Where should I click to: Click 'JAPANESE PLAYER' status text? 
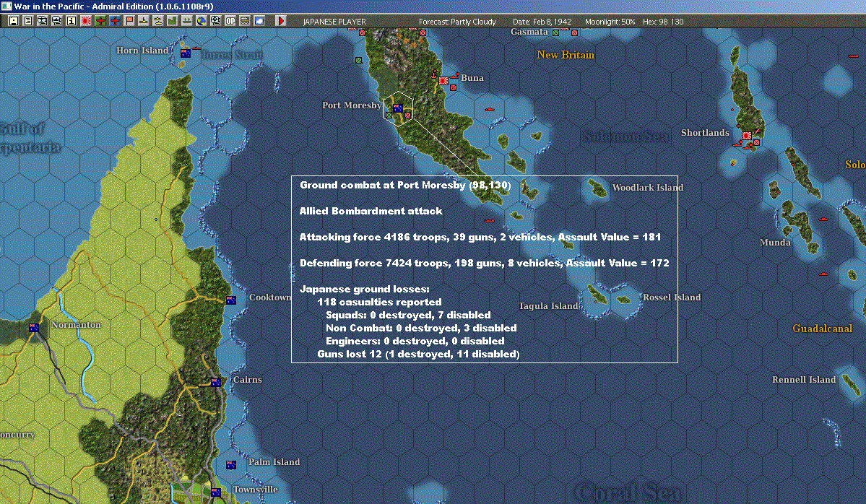point(334,22)
